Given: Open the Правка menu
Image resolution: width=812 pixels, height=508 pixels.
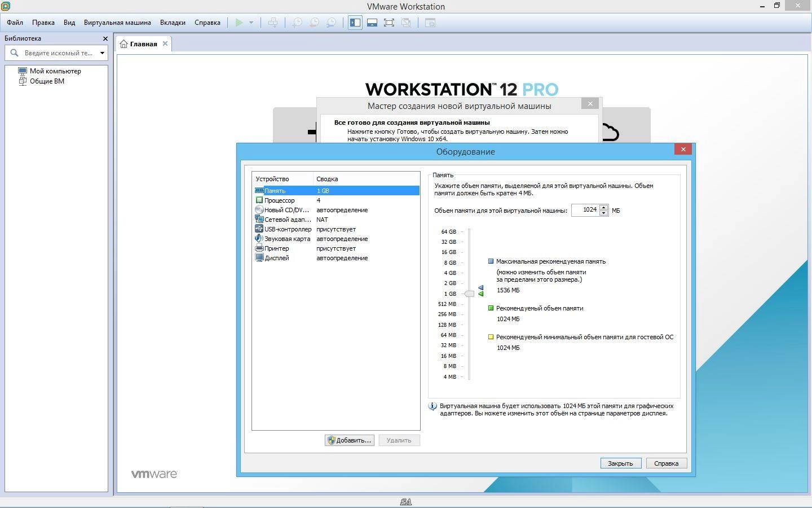Looking at the screenshot, I should pyautogui.click(x=43, y=23).
